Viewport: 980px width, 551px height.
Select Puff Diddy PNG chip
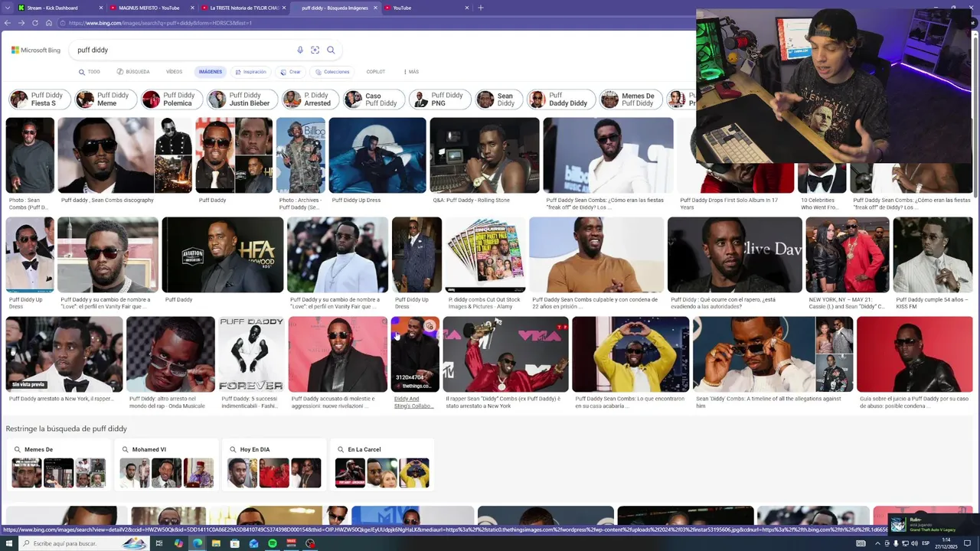439,99
